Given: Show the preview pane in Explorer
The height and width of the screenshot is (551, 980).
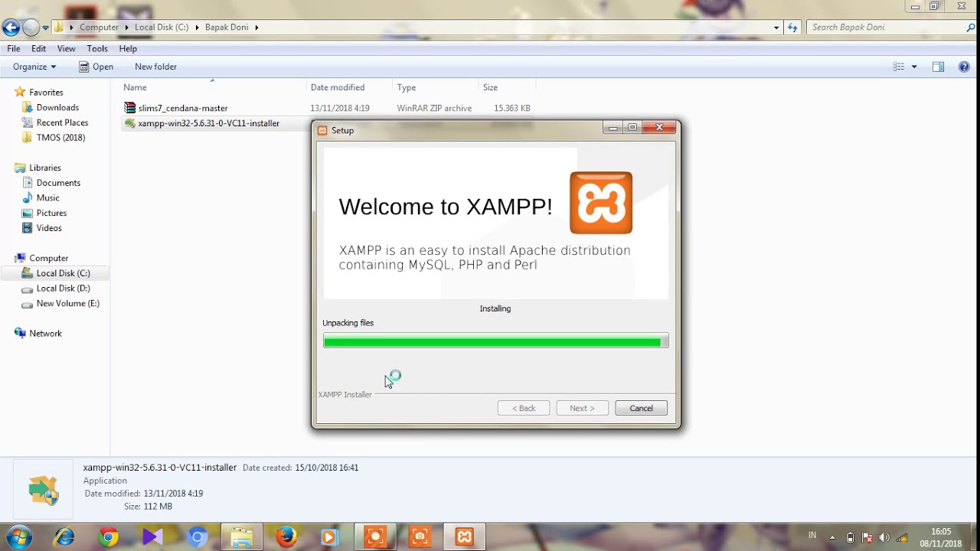Looking at the screenshot, I should (x=938, y=67).
